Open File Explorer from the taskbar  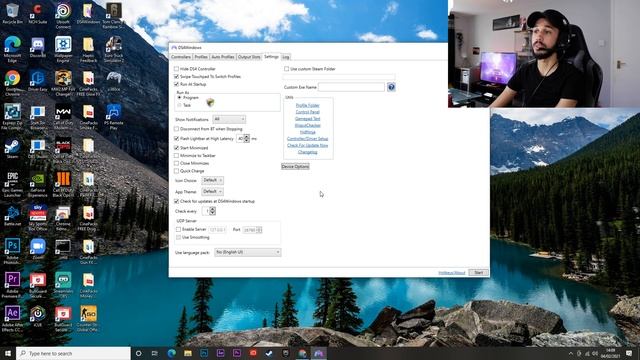click(x=188, y=353)
